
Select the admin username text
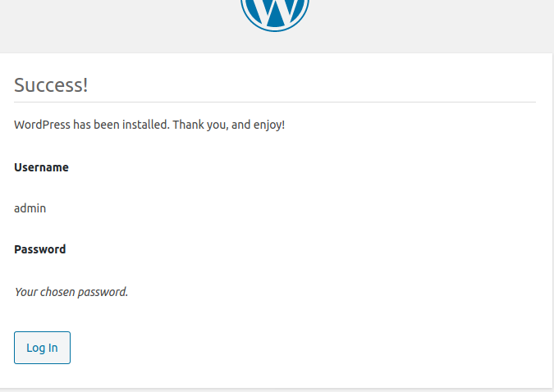point(30,208)
